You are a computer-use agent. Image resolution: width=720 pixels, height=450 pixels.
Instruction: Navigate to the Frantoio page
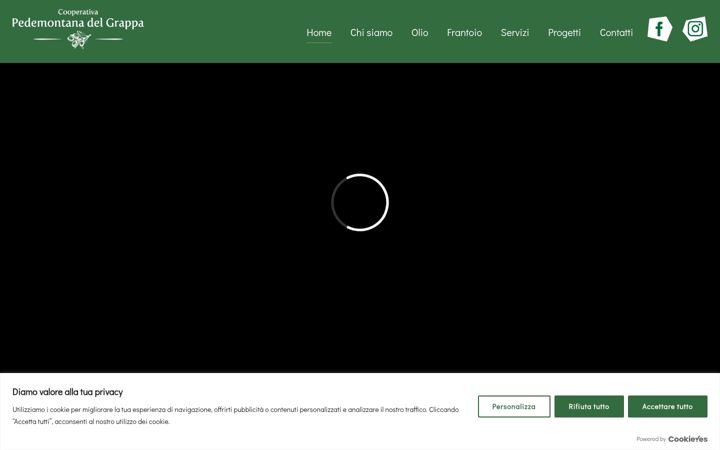464,33
